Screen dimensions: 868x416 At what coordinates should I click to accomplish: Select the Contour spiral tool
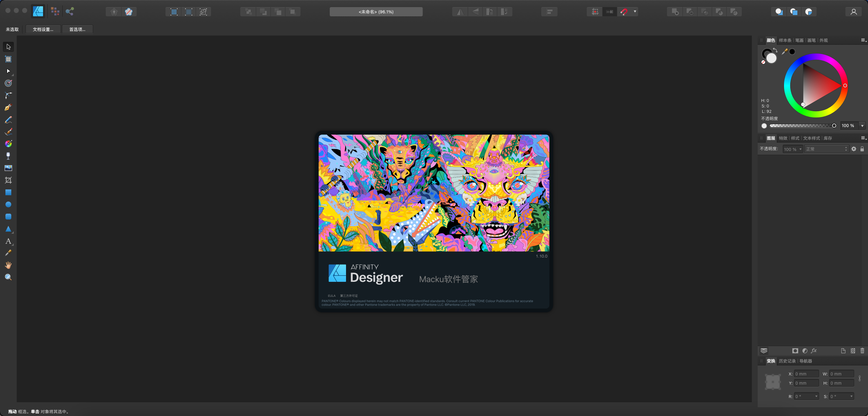(x=8, y=83)
